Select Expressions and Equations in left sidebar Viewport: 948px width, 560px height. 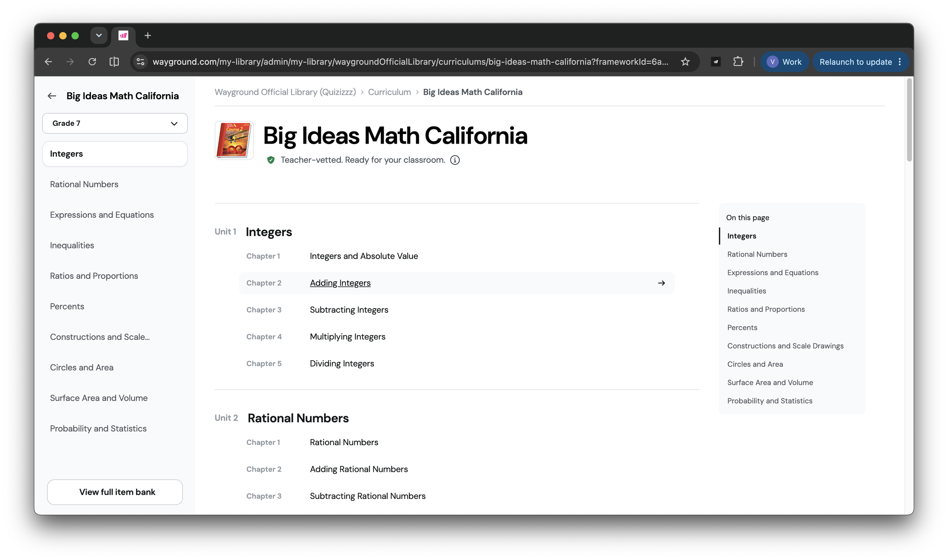[102, 215]
